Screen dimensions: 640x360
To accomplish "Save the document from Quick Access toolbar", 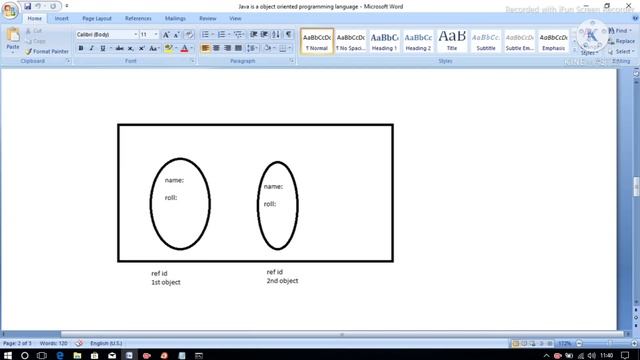I will tap(27, 6).
